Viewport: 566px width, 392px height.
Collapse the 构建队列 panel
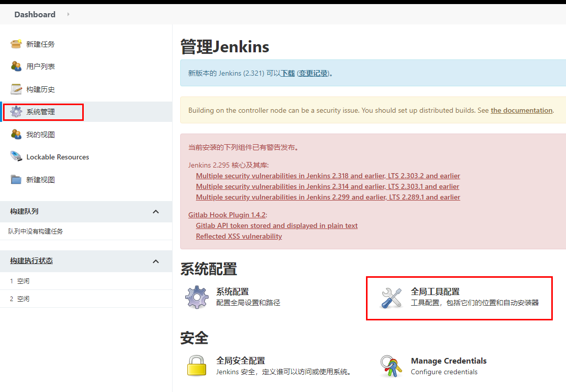click(156, 211)
